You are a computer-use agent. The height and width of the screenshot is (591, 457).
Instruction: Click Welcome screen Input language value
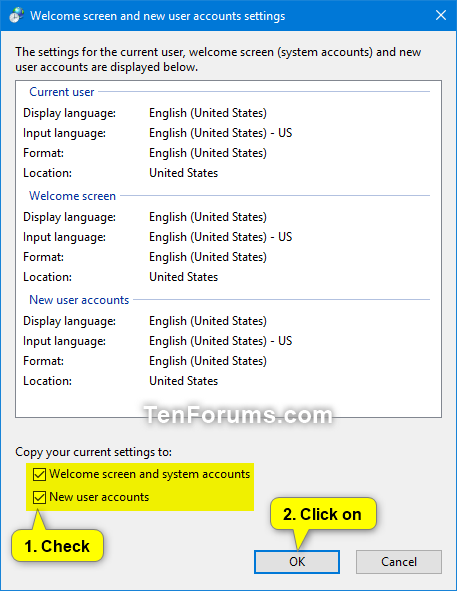click(x=221, y=237)
